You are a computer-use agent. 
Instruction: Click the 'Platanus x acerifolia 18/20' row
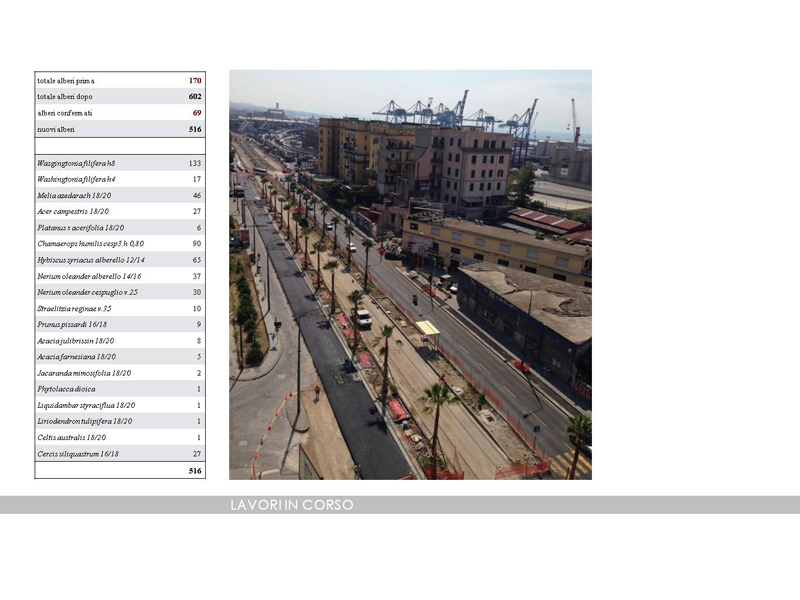coord(120,228)
